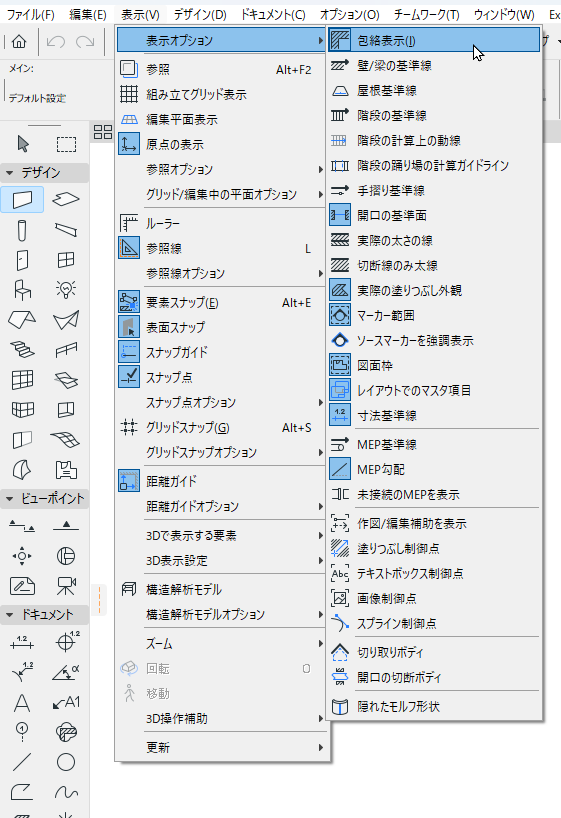
Task: Toggle マーカー範囲 option
Action: click(x=434, y=316)
